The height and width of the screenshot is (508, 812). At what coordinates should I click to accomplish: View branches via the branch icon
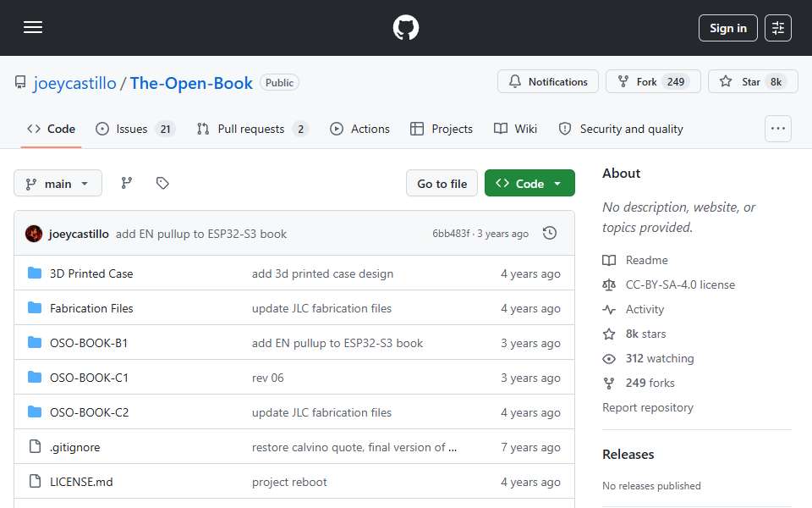pyautogui.click(x=126, y=183)
